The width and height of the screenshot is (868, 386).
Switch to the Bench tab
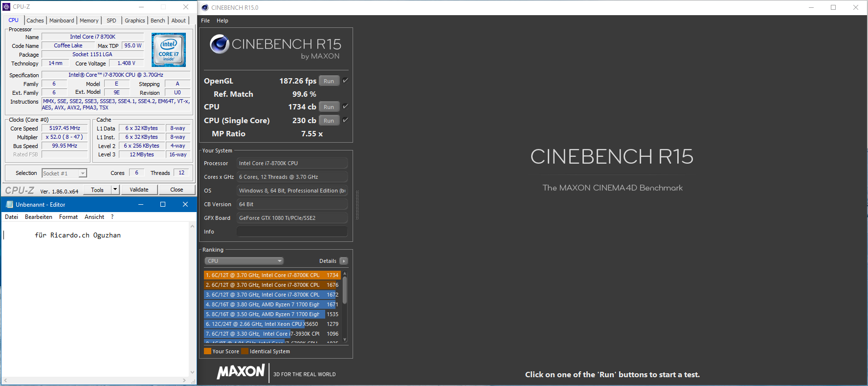point(157,21)
